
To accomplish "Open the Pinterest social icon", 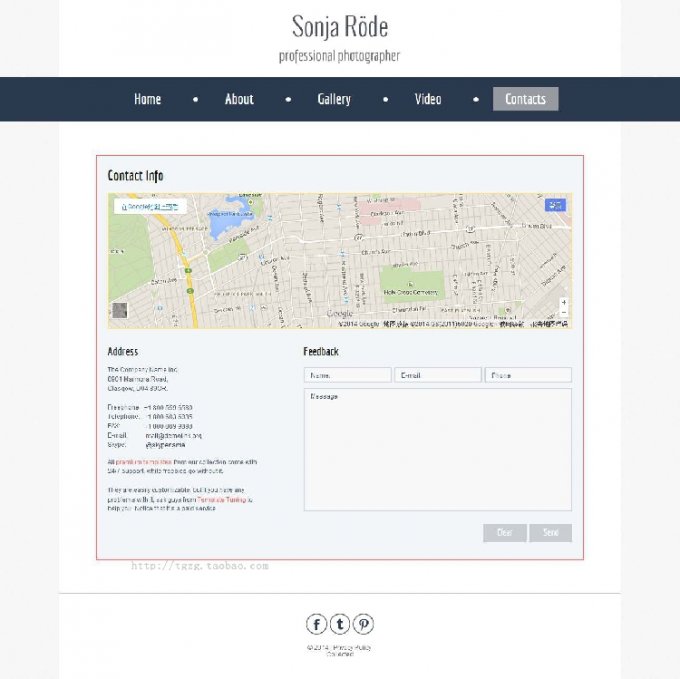I will (x=364, y=625).
